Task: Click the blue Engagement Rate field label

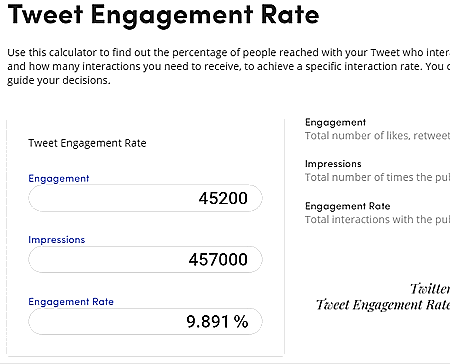Action: point(71,302)
